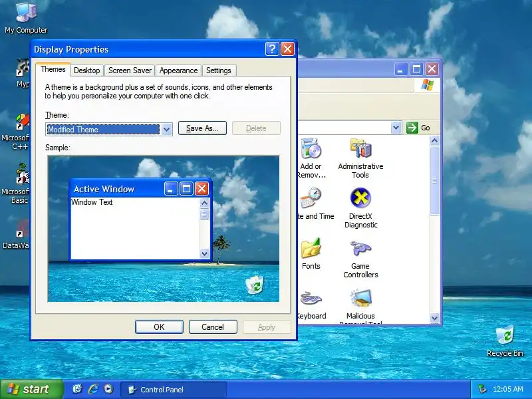Minimize the Control Panel window
Image resolution: width=532 pixels, height=399 pixels.
coord(400,69)
